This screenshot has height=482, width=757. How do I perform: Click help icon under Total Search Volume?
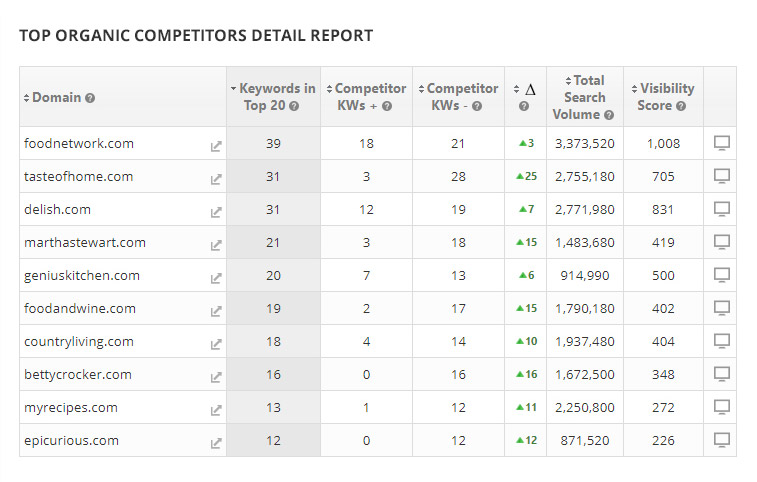click(608, 115)
